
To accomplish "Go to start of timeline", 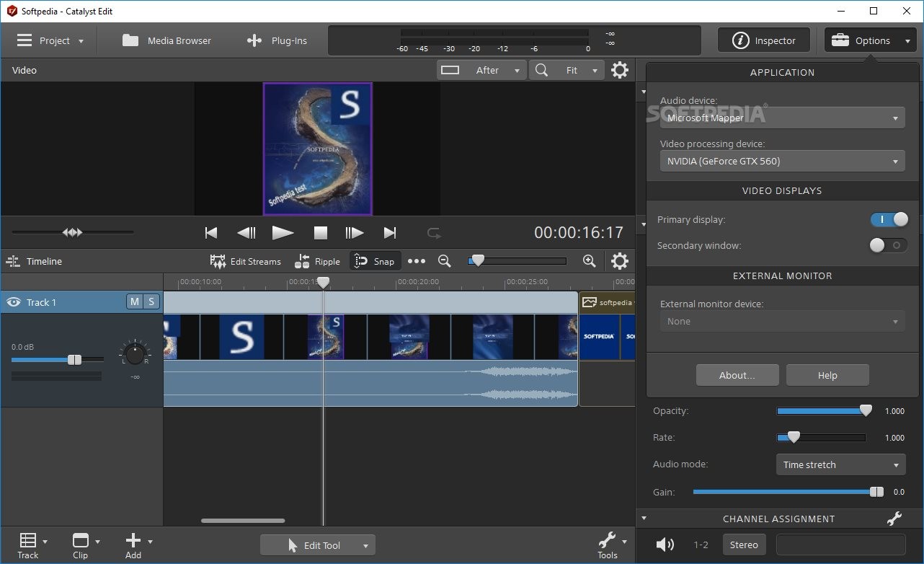I will (x=211, y=232).
